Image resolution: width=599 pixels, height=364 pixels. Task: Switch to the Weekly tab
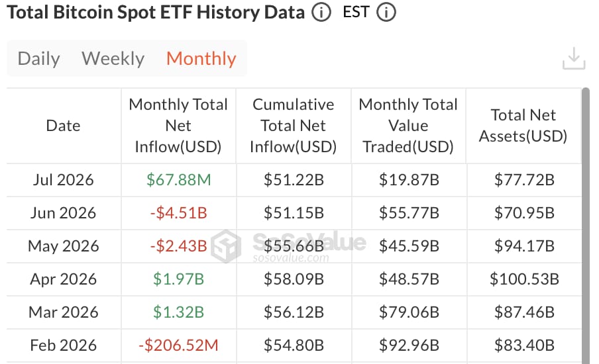(x=113, y=59)
